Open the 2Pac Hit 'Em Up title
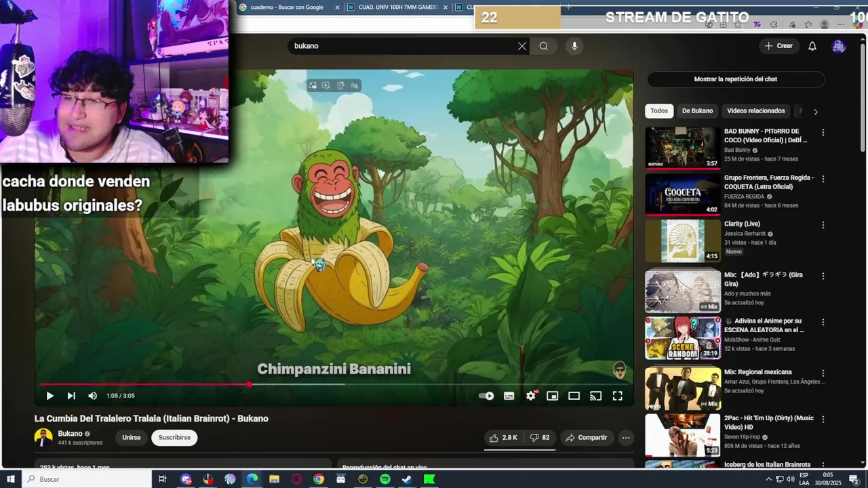 tap(768, 422)
